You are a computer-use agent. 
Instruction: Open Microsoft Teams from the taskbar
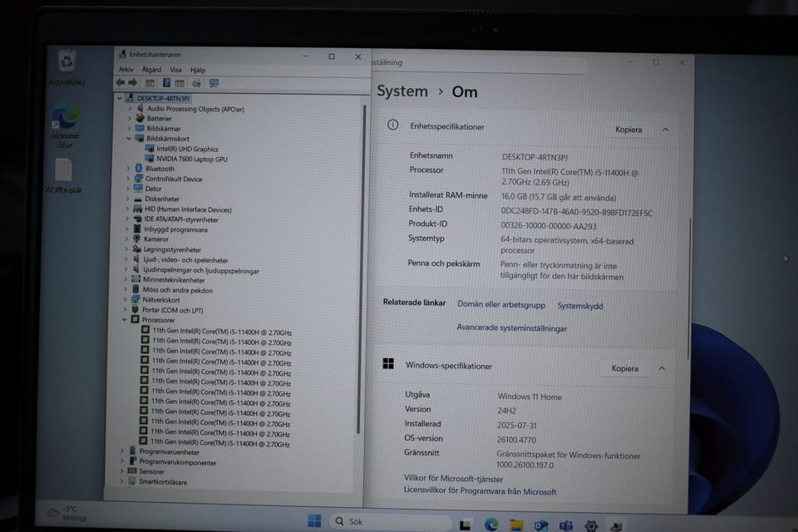click(566, 525)
